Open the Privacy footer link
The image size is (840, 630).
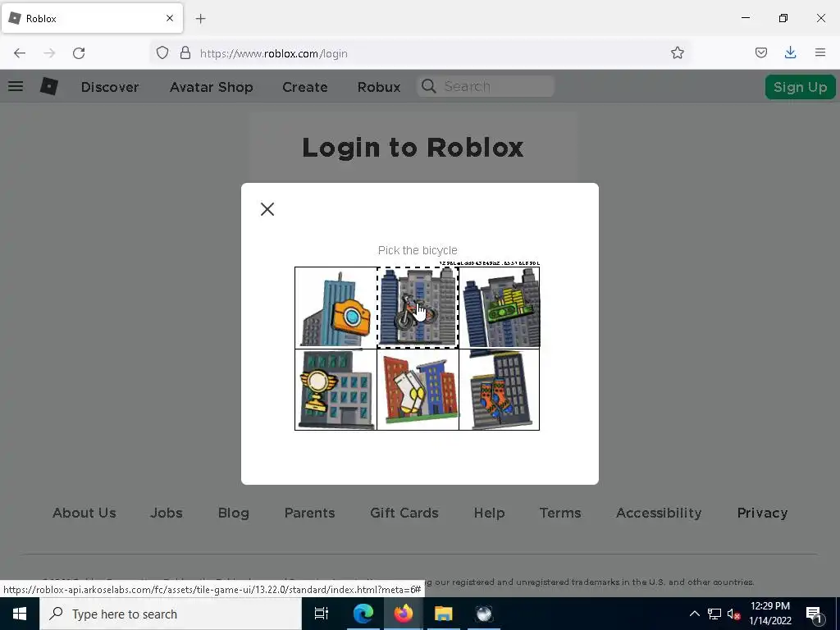pos(762,513)
